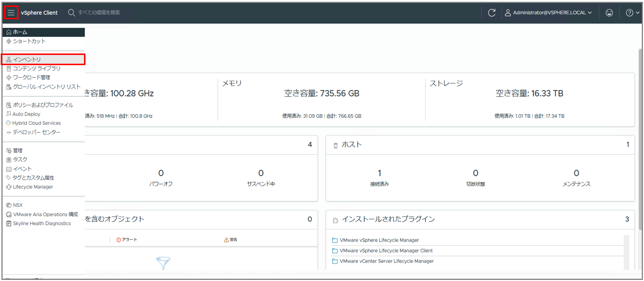Image resolution: width=644 pixels, height=281 pixels.
Task: Refresh the vSphere Client view
Action: pos(492,13)
